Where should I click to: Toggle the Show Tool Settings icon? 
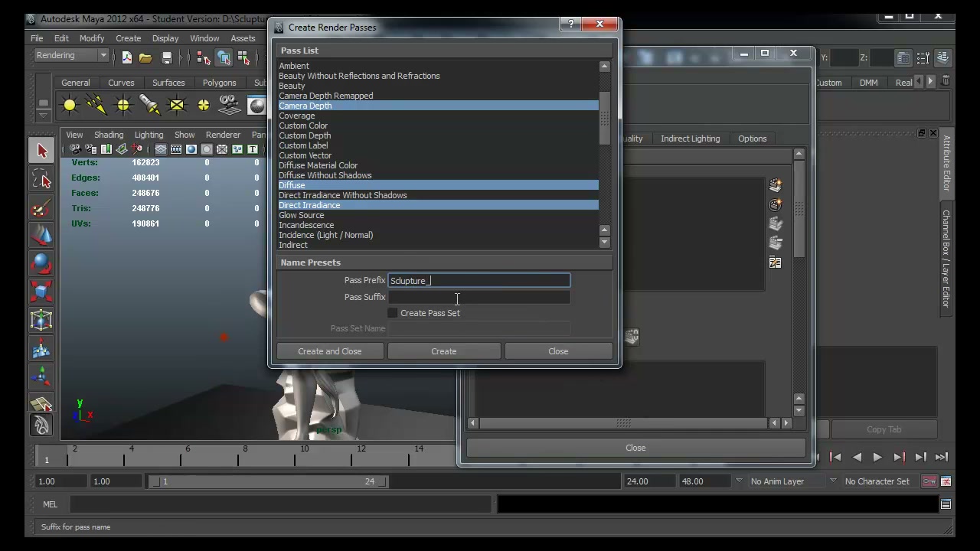point(923,58)
